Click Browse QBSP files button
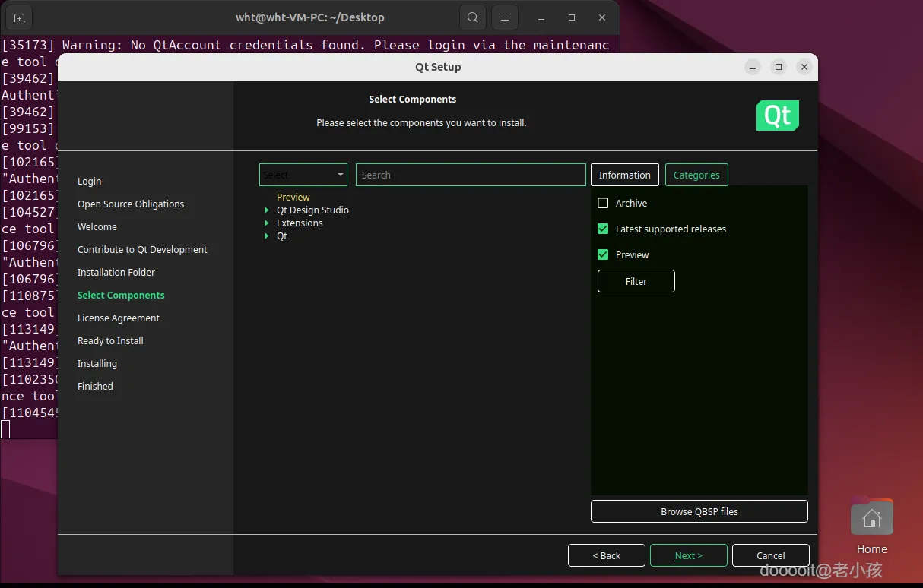 tap(699, 511)
